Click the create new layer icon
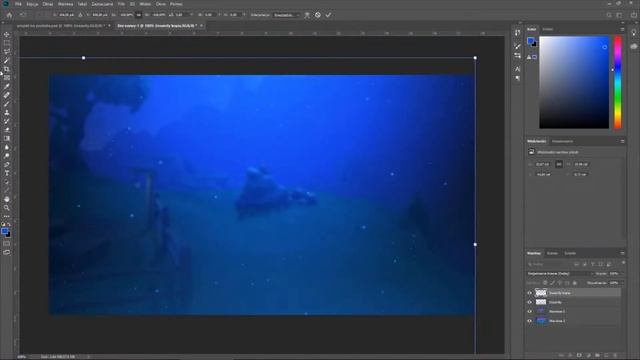 click(606, 356)
